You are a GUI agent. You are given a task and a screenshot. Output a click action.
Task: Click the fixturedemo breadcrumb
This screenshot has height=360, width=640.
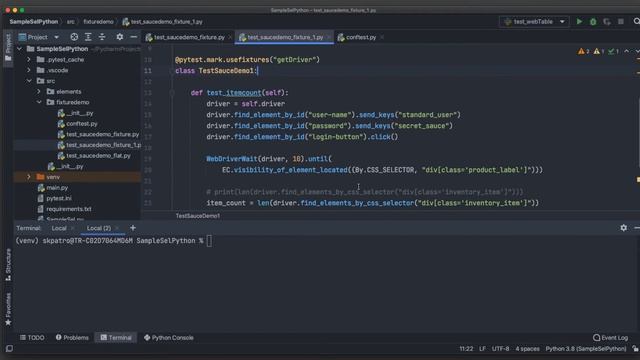[x=98, y=22]
